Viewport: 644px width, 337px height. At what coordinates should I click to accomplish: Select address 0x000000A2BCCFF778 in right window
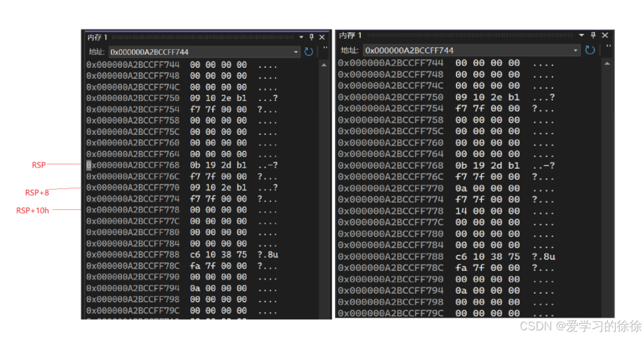point(391,211)
